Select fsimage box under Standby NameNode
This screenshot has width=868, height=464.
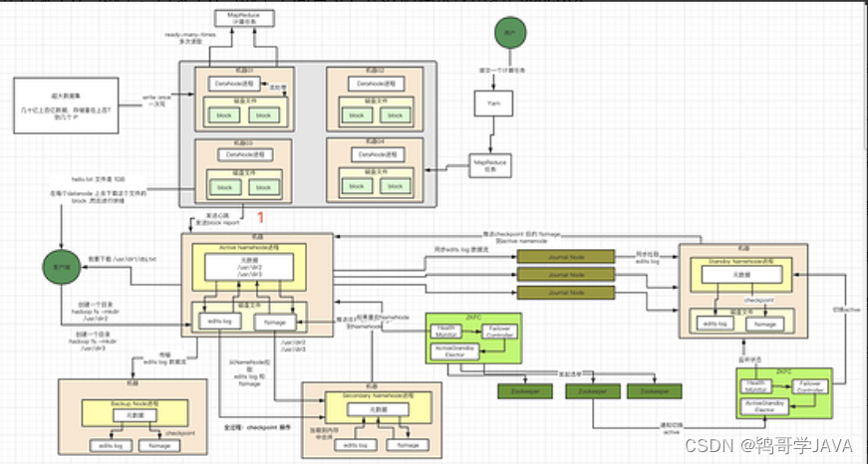(764, 324)
